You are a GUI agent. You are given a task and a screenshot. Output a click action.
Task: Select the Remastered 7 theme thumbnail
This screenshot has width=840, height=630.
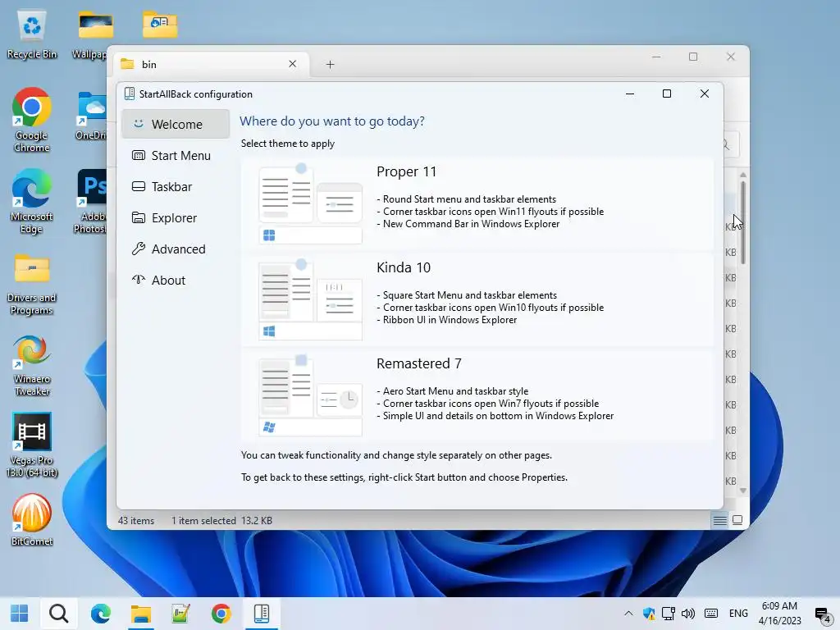310,395
